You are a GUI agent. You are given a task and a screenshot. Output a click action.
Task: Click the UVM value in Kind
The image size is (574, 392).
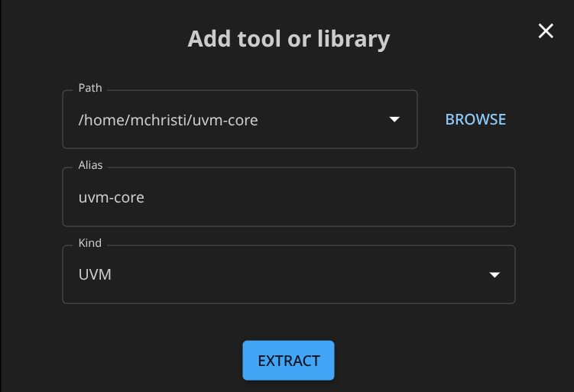pos(95,274)
